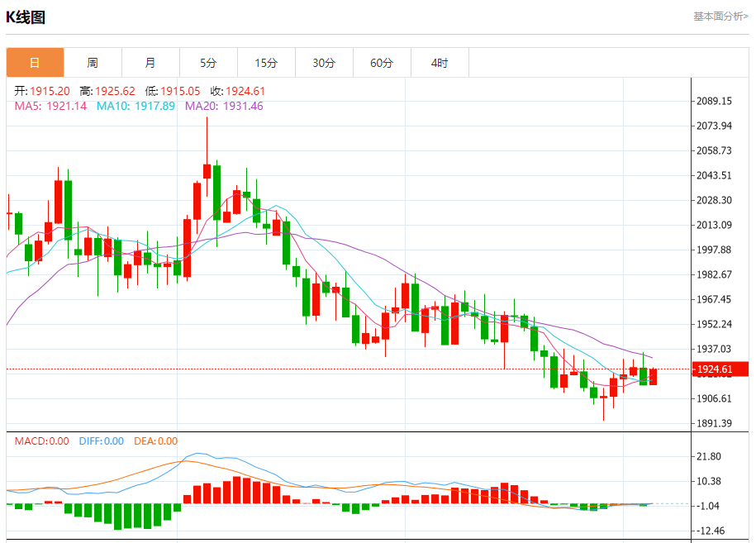
Task: Click the MA10 value 1917.89
Action: pos(155,106)
